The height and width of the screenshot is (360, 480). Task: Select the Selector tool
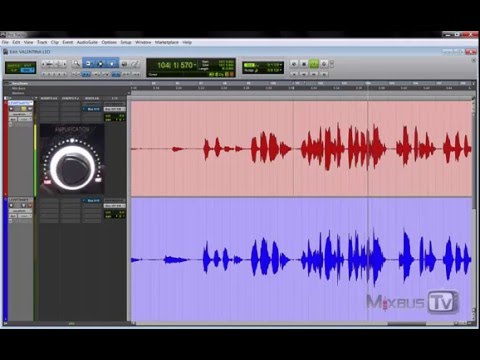point(100,63)
